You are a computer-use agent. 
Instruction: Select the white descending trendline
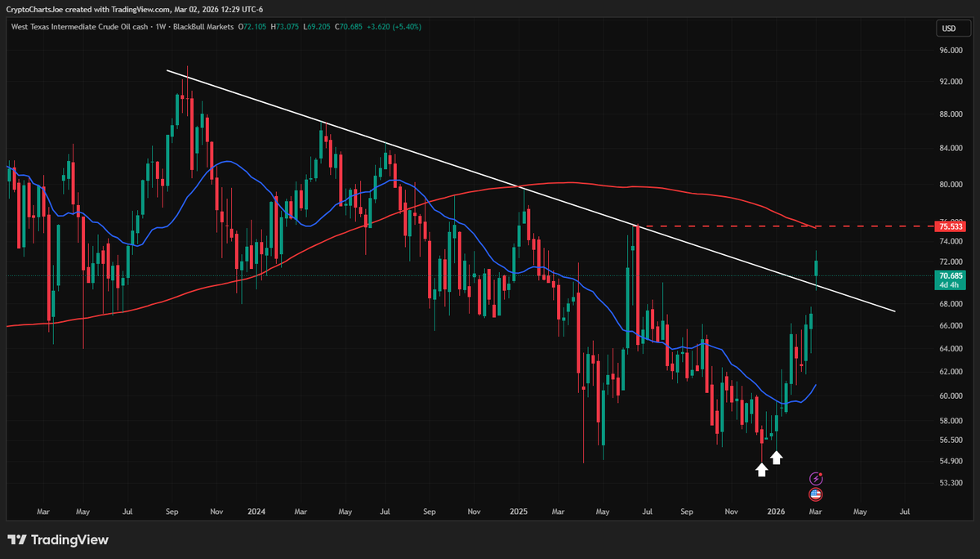(531, 190)
